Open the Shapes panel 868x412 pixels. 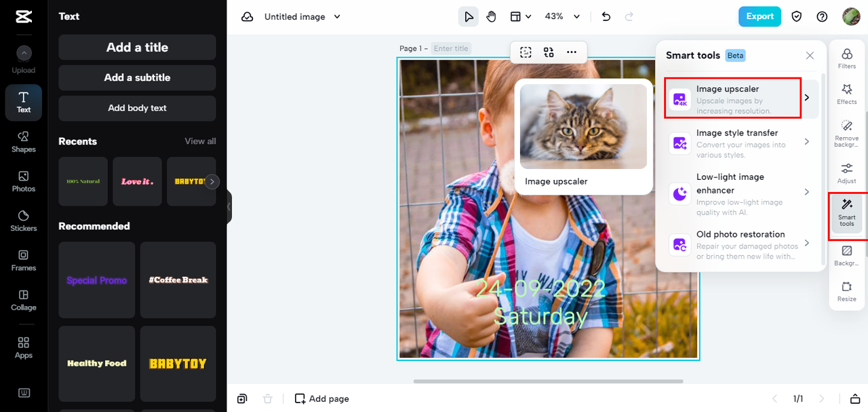pos(24,142)
